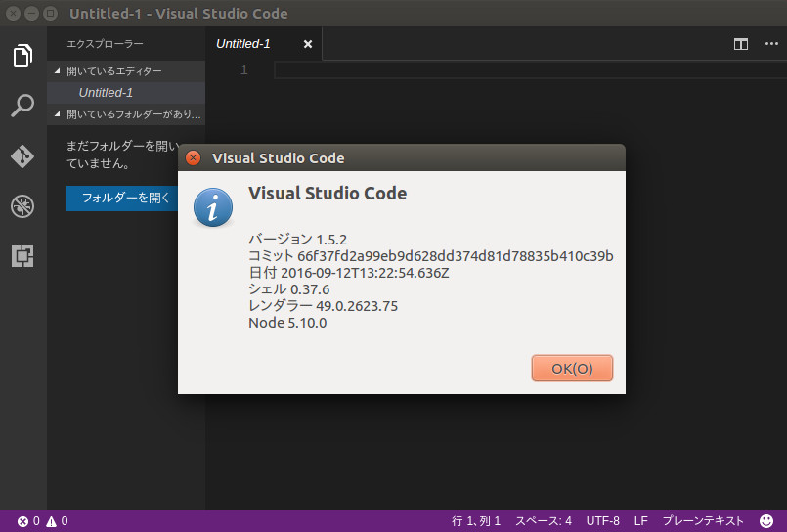Click line 1 in the editor text area
The image size is (787, 532).
(531, 70)
